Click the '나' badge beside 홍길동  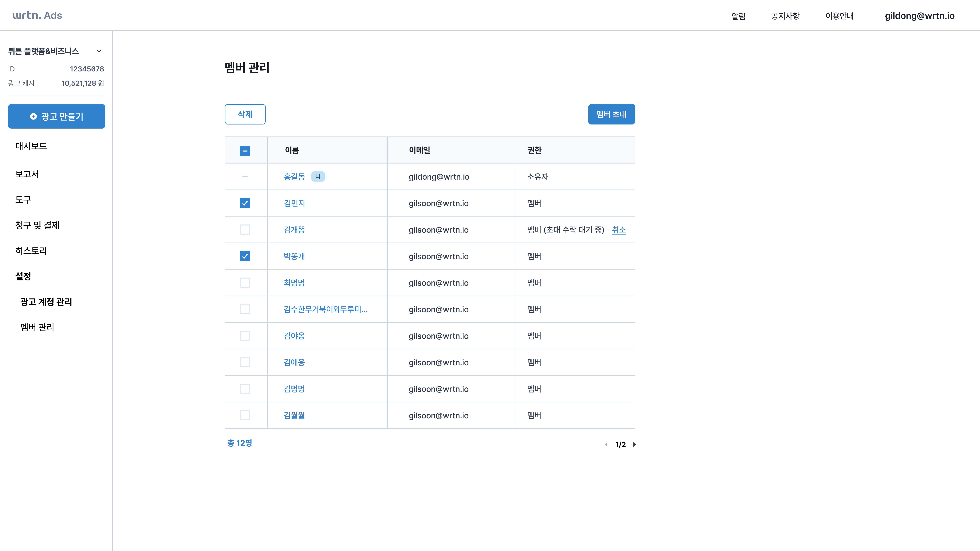[x=318, y=177]
